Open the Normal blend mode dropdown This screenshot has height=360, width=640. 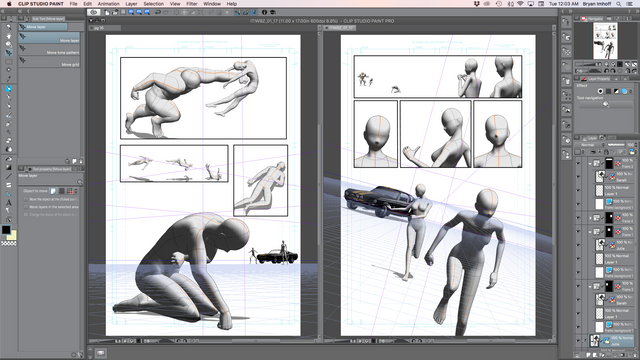[x=590, y=145]
